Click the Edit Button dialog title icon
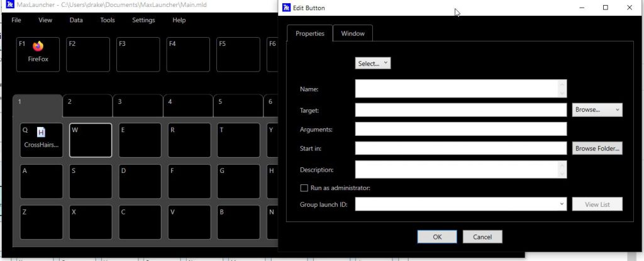The image size is (644, 261). pyautogui.click(x=286, y=8)
